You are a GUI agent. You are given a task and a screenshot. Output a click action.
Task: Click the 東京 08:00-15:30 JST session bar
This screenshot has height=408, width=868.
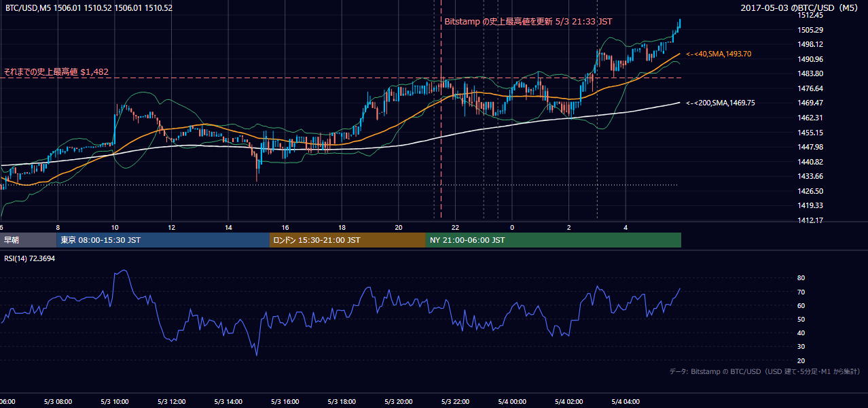pyautogui.click(x=163, y=240)
